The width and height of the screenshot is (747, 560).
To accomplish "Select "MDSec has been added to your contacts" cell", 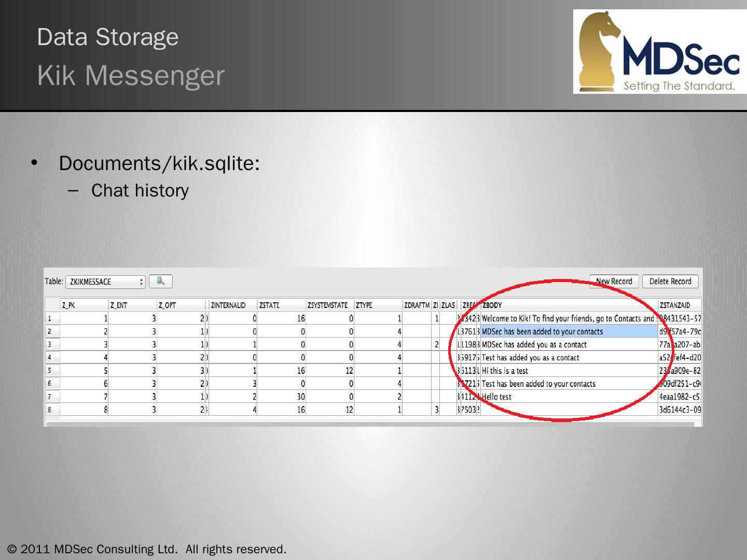I will 569,331.
